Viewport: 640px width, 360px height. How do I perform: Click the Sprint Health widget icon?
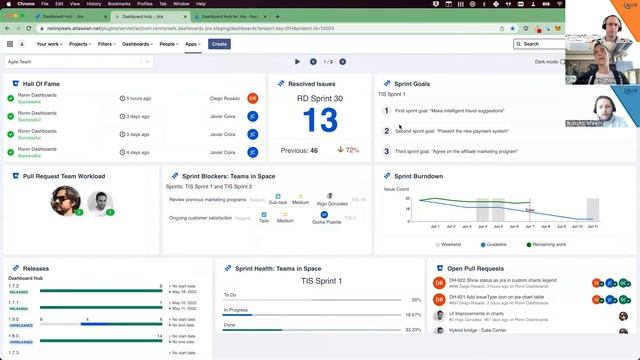(x=228, y=268)
